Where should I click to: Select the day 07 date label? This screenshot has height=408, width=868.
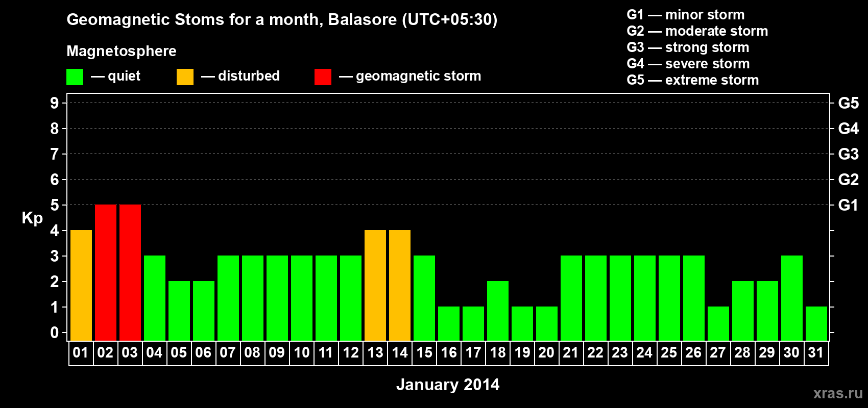pos(228,353)
